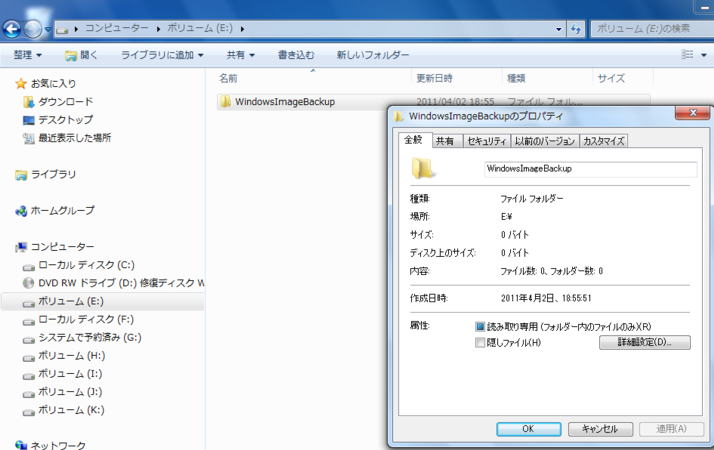This screenshot has width=714, height=450.
Task: Click the forward navigation arrow button
Action: [x=32, y=29]
